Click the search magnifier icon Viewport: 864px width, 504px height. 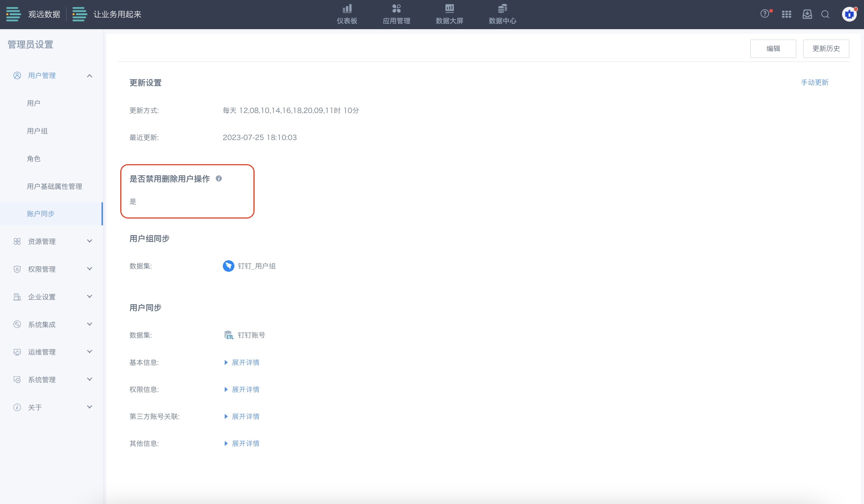[825, 14]
